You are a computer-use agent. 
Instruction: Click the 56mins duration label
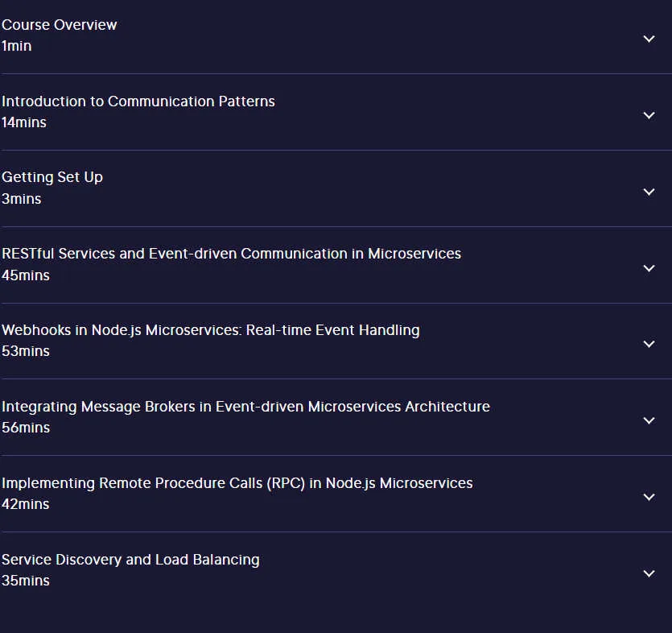(x=25, y=428)
